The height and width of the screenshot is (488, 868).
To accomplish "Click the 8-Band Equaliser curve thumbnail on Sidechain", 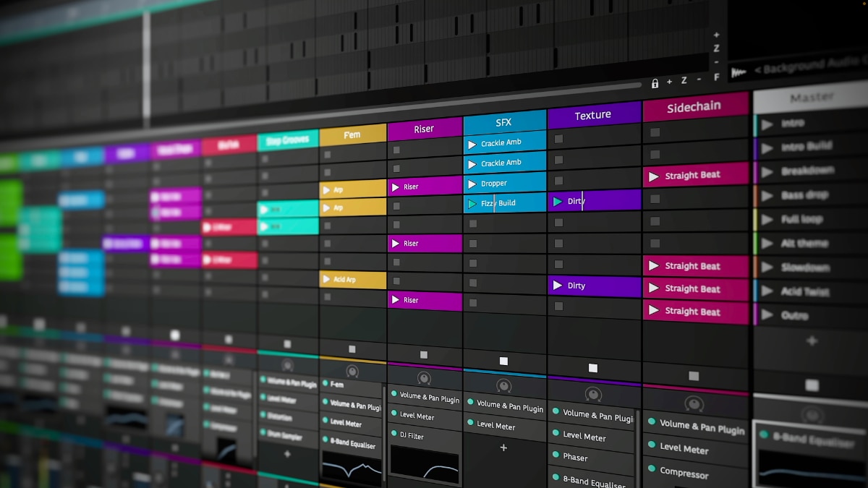I will tap(810, 466).
